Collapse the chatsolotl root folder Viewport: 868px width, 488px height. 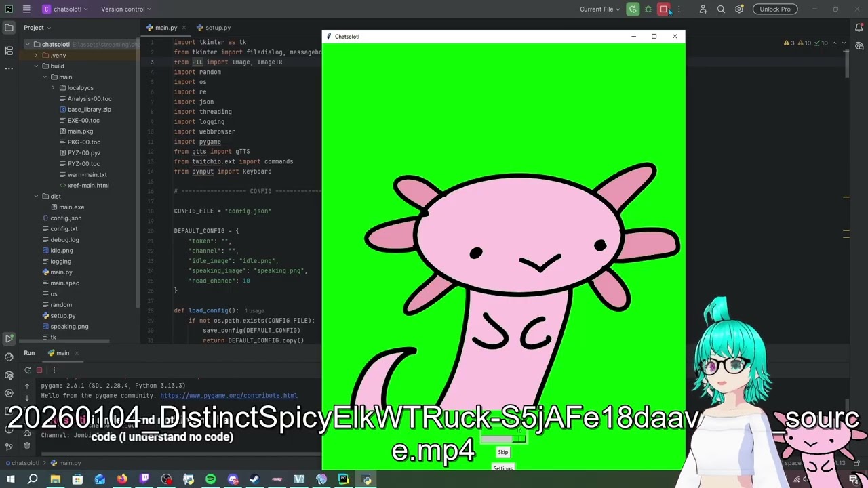click(28, 45)
